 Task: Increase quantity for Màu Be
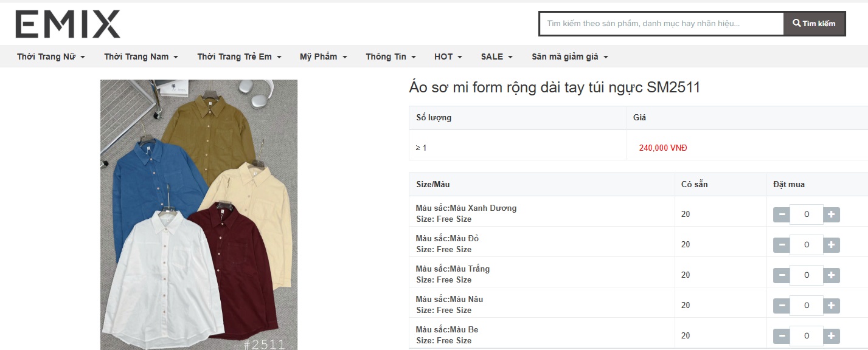[x=832, y=335]
